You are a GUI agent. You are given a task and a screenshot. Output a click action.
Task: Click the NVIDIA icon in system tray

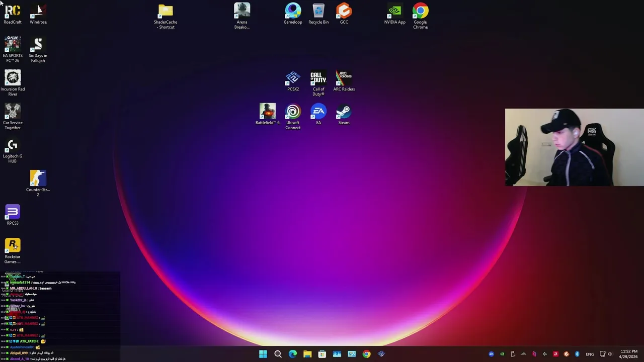point(502,354)
